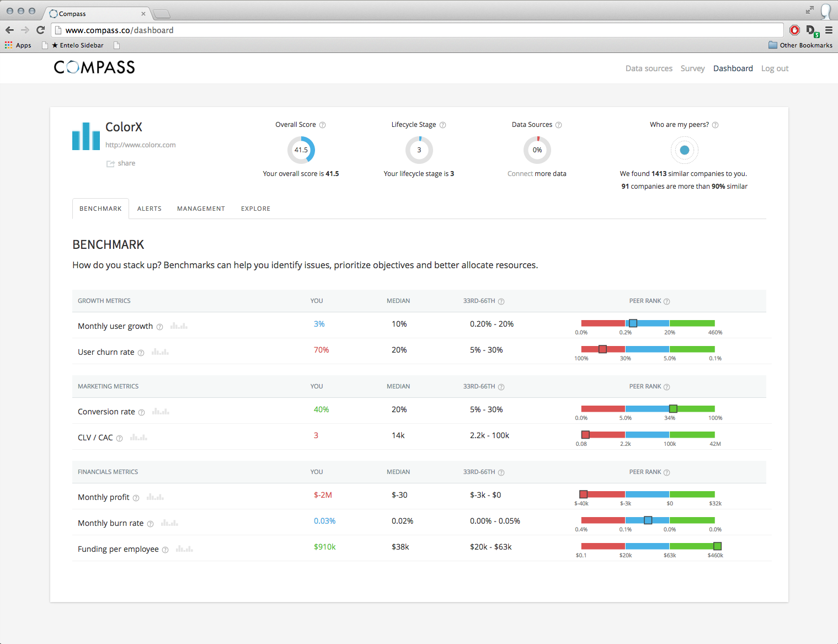Click help icon next to CLV / CAC
The image size is (838, 644).
point(120,438)
